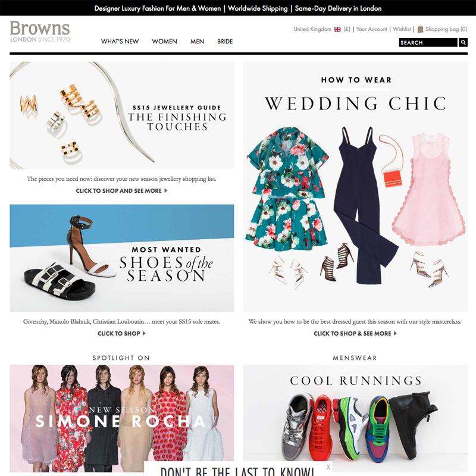The height and width of the screenshot is (476, 476).
Task: Open the Bride menu
Action: coord(225,41)
